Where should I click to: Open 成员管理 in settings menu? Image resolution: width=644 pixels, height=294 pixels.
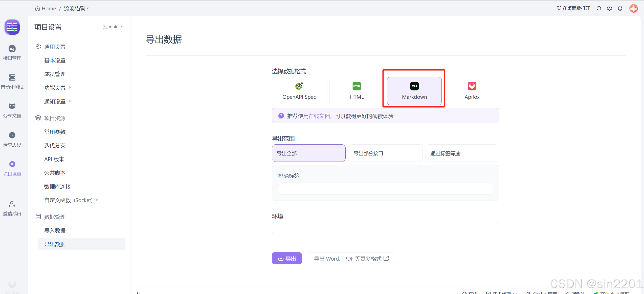55,74
